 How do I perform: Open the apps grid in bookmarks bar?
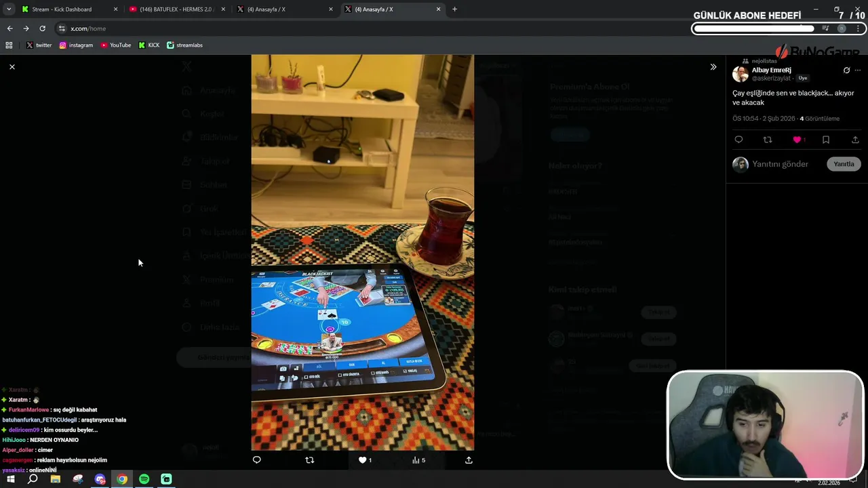[x=9, y=45]
